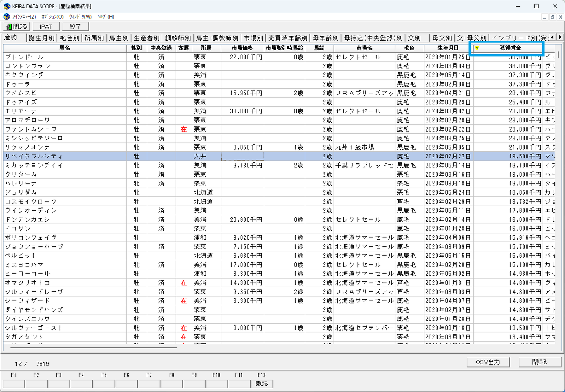This screenshot has width=565, height=392.
Task: Open the 馬主+調教師別 tab
Action: (x=218, y=38)
